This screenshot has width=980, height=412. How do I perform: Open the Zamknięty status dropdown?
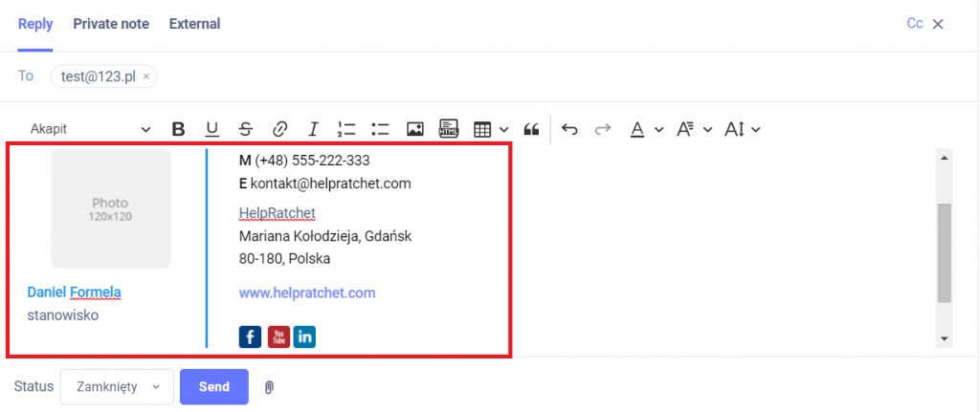[117, 387]
